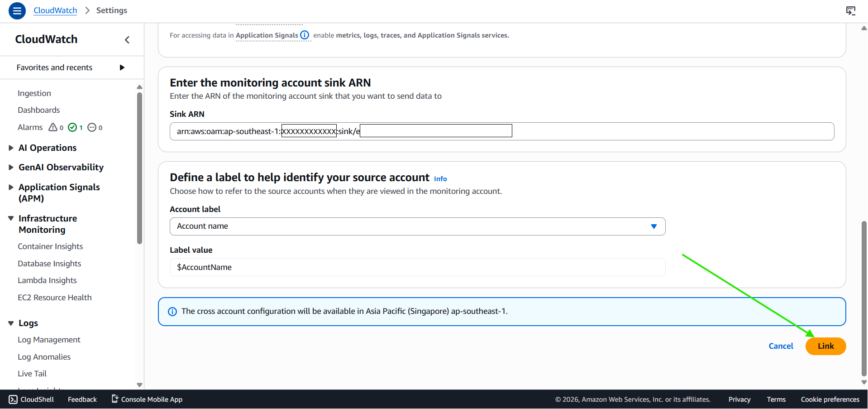Open Log Anomalies
868x409 pixels.
click(x=44, y=357)
